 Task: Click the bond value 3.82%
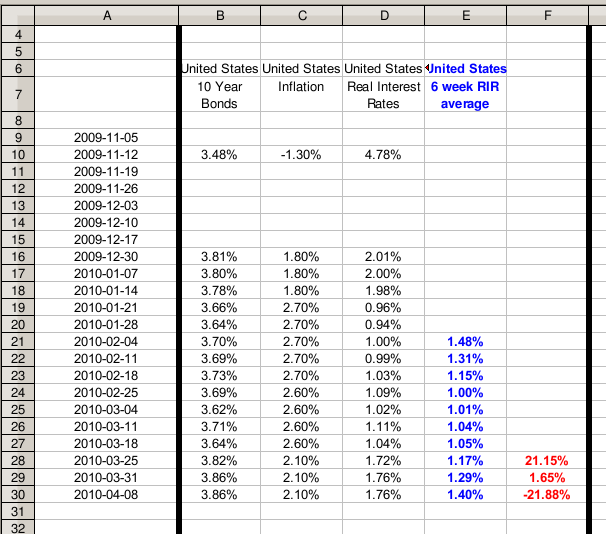click(219, 461)
